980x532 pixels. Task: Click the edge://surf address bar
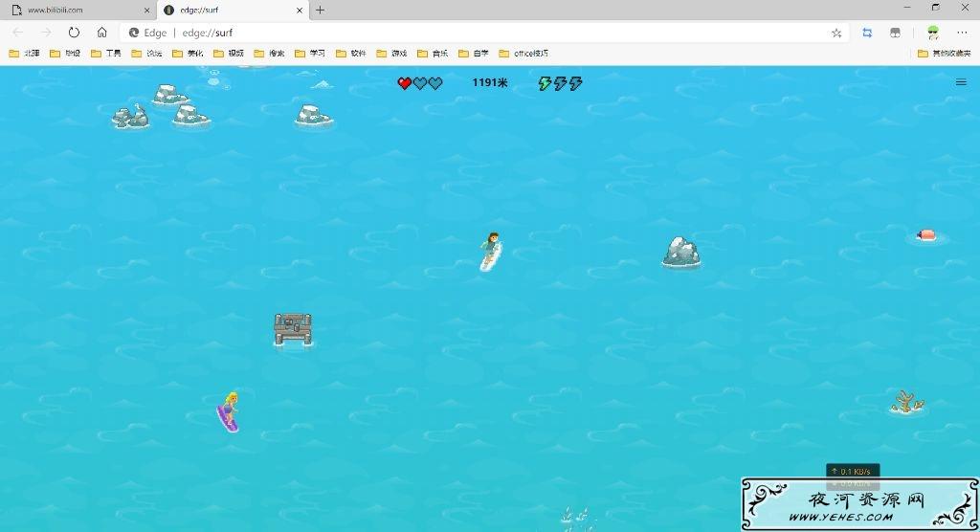484,33
